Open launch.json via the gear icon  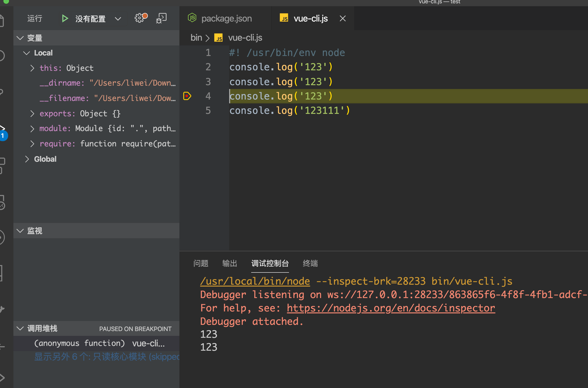141,18
